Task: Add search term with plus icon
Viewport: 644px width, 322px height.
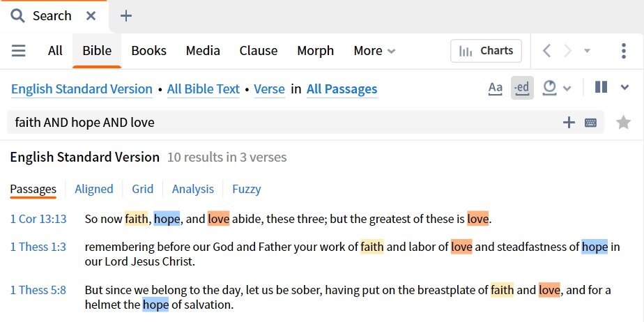Action: click(569, 123)
